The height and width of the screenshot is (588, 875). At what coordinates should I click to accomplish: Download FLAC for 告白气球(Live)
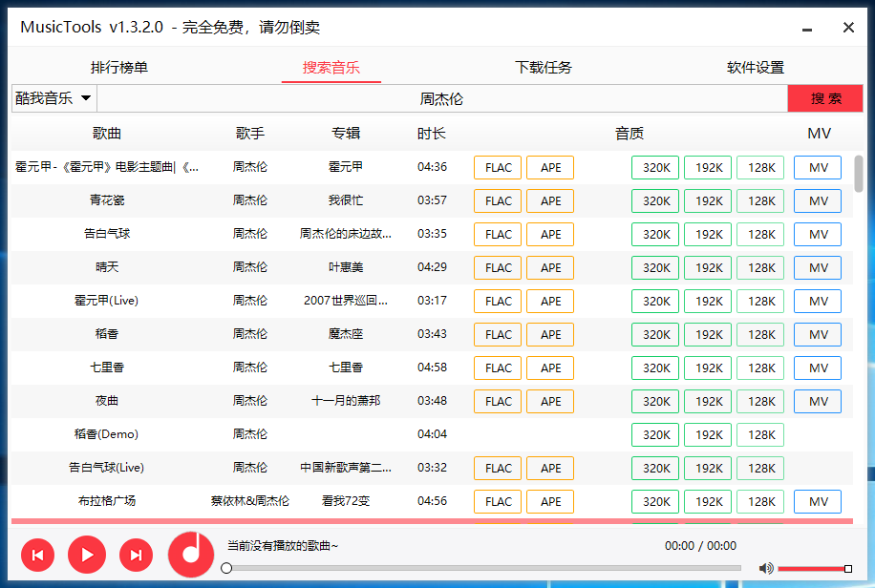[498, 469]
